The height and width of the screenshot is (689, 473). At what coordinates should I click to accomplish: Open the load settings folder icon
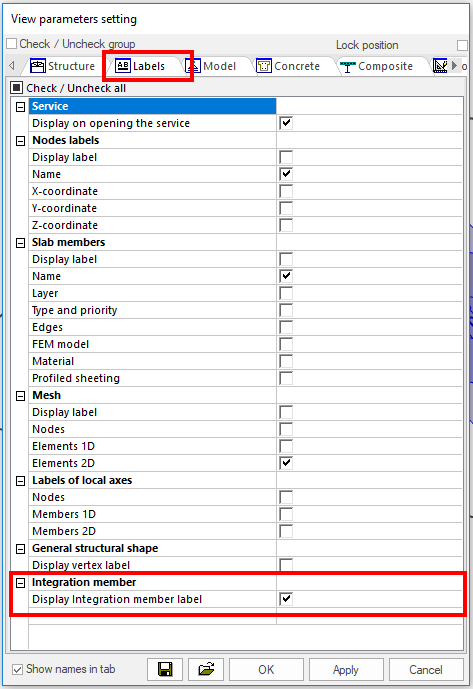[206, 669]
